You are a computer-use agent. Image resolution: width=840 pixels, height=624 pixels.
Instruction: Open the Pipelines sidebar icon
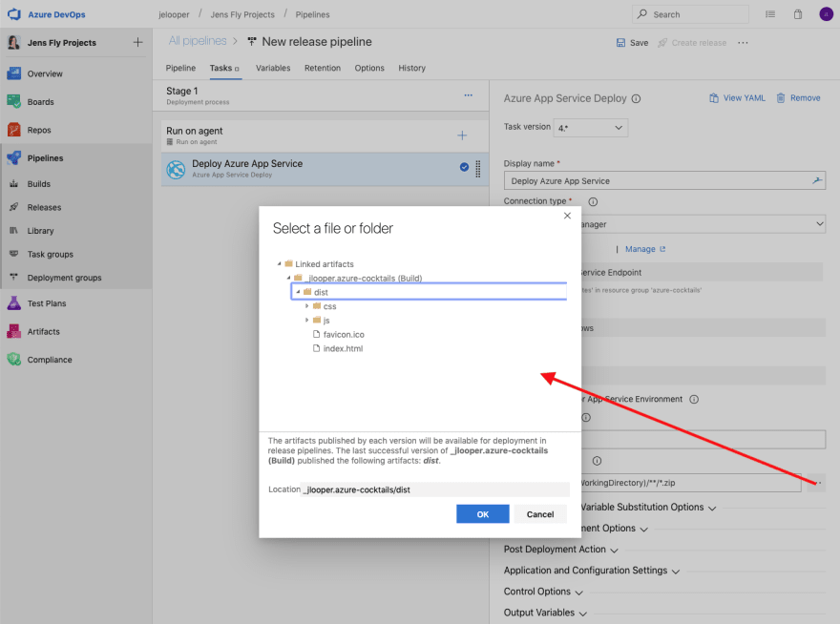coord(14,158)
